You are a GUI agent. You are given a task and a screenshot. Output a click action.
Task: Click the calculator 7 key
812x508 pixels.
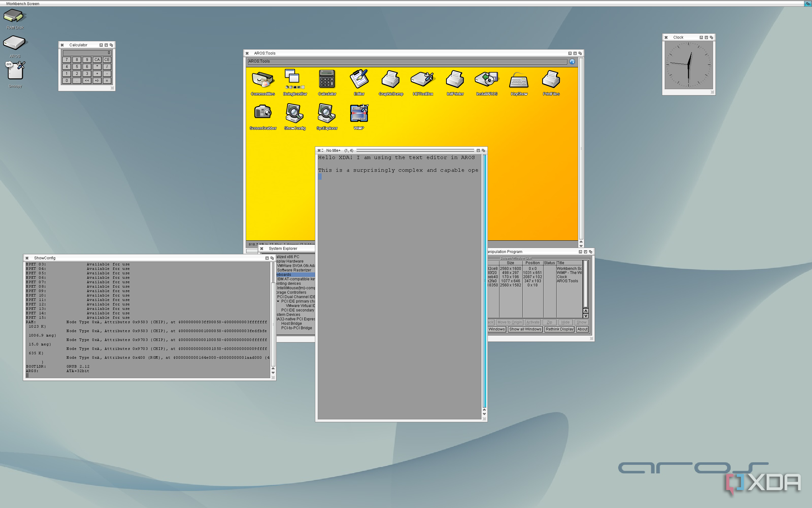67,60
